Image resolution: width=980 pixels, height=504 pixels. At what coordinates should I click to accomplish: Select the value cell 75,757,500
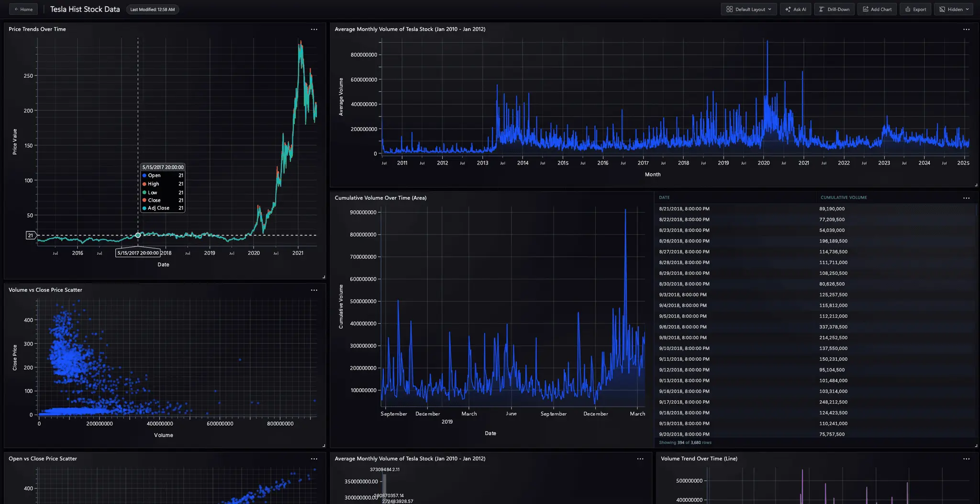pyautogui.click(x=832, y=434)
